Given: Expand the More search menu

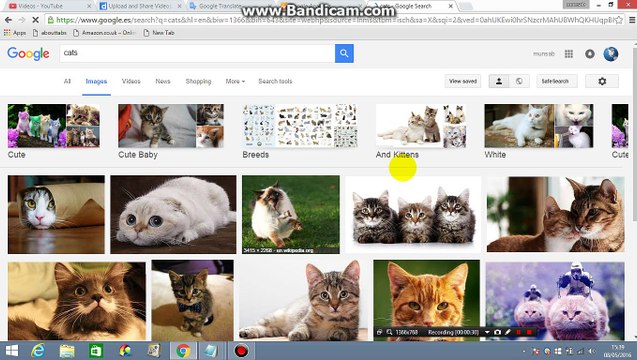Looking at the screenshot, I should (x=235, y=81).
